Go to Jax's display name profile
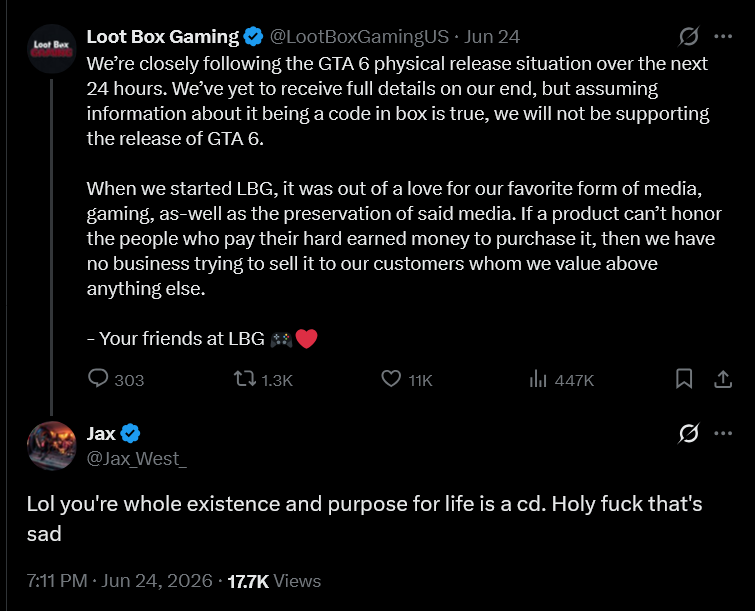Image resolution: width=755 pixels, height=611 pixels. (101, 433)
